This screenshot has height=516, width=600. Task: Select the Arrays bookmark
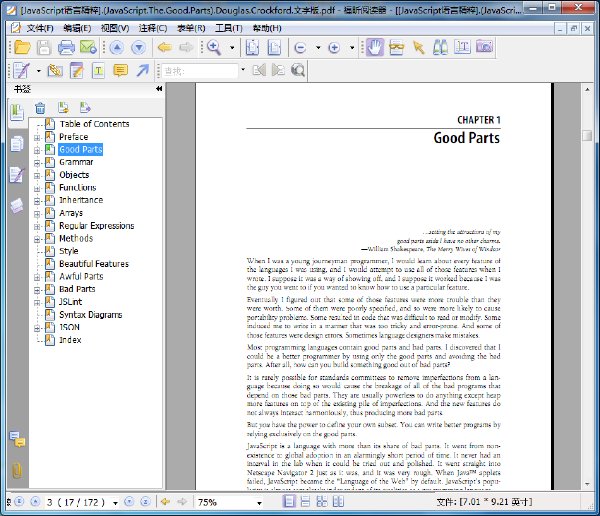[x=71, y=213]
